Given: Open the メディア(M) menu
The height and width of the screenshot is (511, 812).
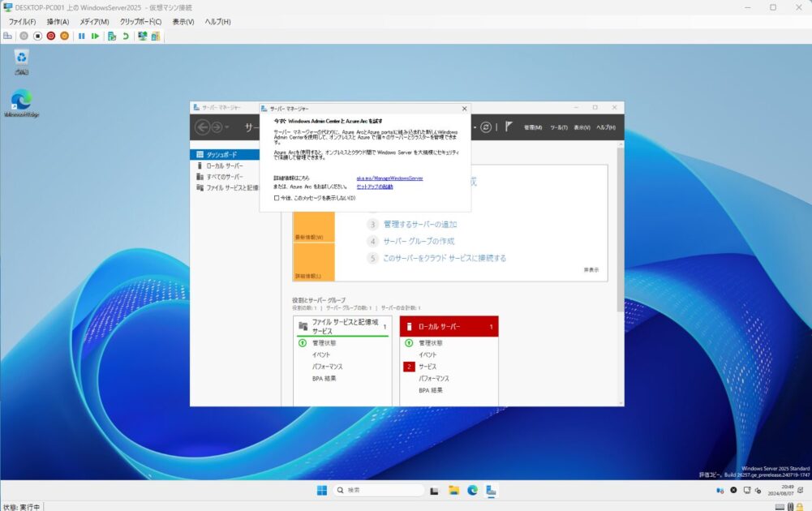Looking at the screenshot, I should tap(94, 22).
